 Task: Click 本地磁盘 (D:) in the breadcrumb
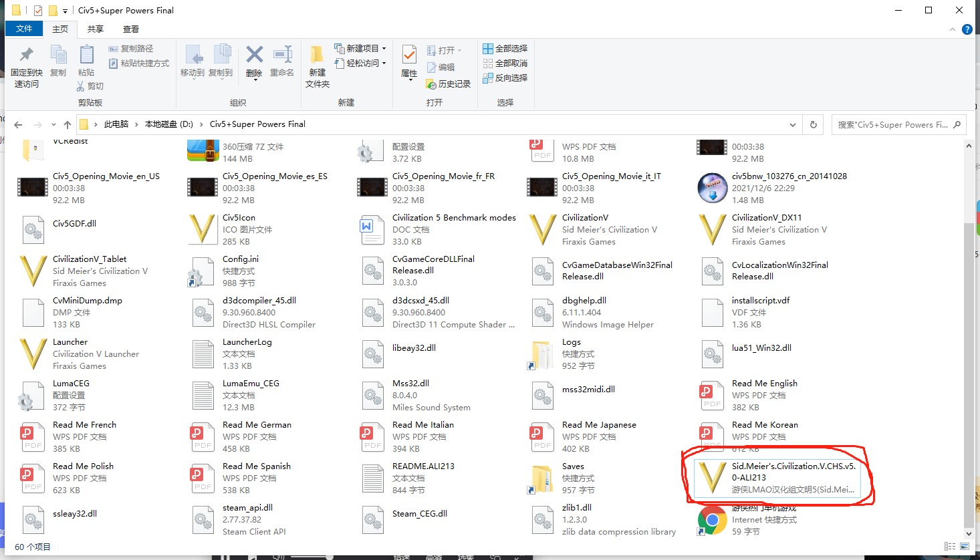click(168, 124)
